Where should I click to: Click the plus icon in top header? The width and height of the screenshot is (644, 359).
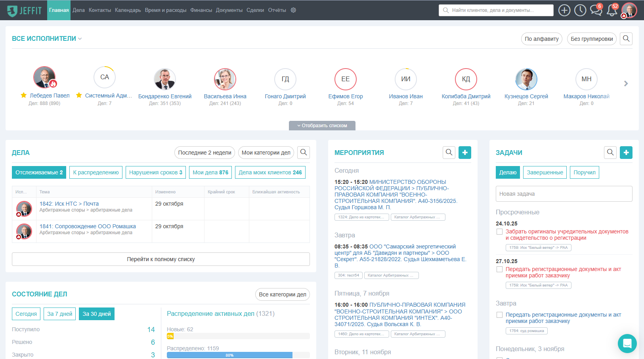564,10
